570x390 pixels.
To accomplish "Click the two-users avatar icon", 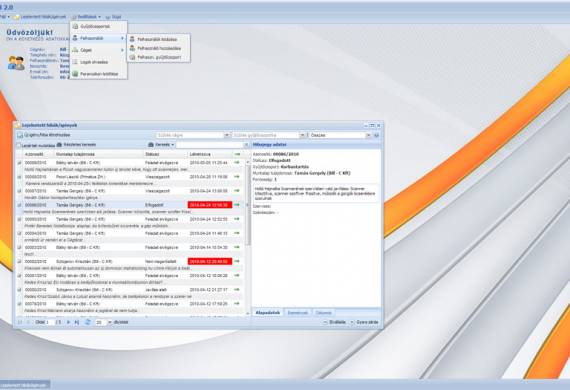I will click(16, 63).
